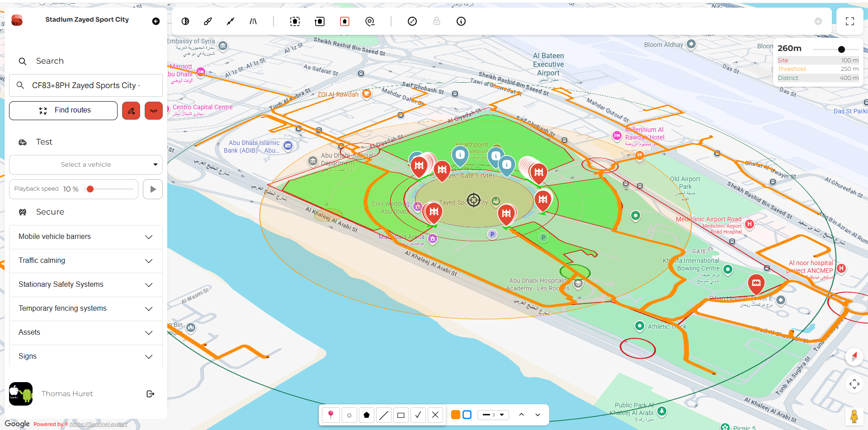Select the pentagon polygon drawing tool
The width and height of the screenshot is (868, 430).
pos(367,415)
